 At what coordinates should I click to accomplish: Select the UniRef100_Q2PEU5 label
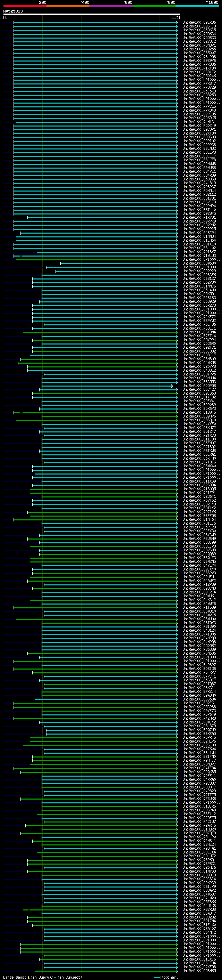click(199, 114)
